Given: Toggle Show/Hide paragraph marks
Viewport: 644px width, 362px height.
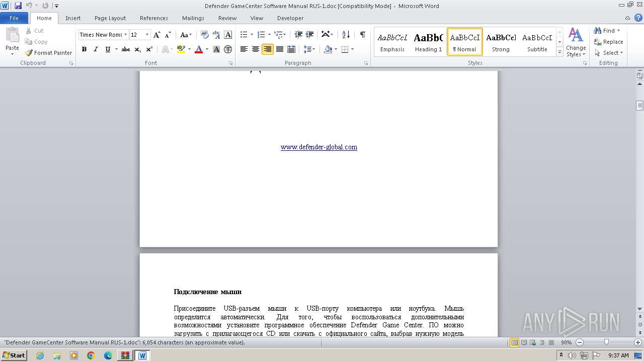Looking at the screenshot, I should click(x=362, y=34).
